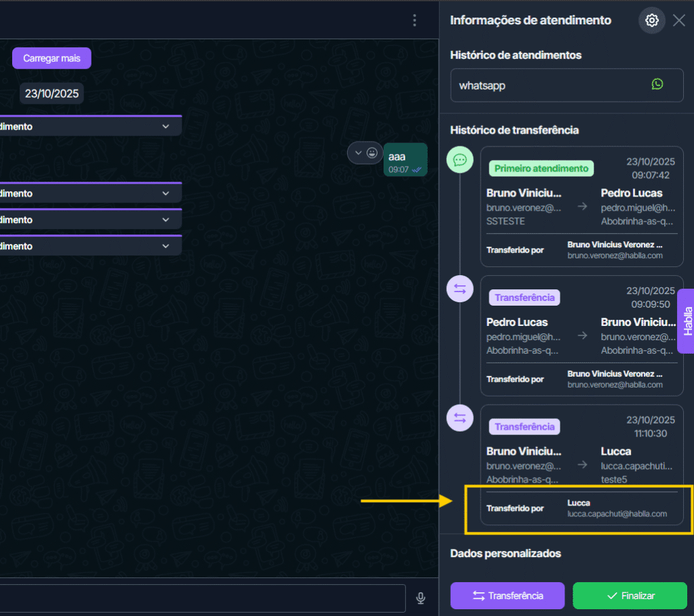This screenshot has height=616, width=694.
Task: Add emoji reaction to the "aaa" message
Action: (372, 153)
